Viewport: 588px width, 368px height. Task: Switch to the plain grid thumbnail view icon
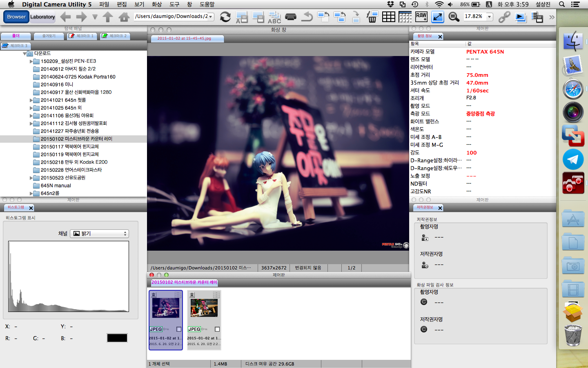click(x=389, y=17)
